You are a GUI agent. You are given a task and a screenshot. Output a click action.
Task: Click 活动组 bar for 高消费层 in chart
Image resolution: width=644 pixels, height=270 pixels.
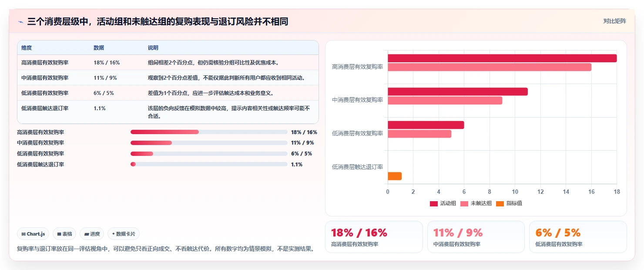pos(502,58)
